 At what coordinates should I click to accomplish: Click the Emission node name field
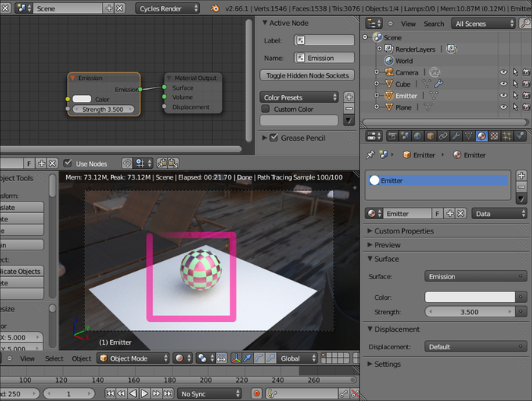coord(325,57)
